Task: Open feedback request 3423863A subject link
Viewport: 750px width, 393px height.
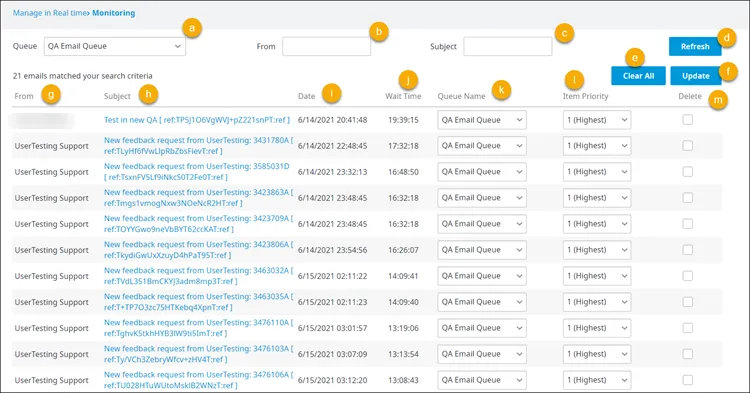Action: [198, 197]
